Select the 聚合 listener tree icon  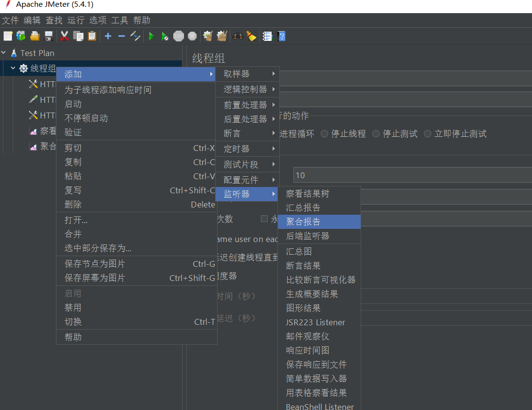pos(33,147)
